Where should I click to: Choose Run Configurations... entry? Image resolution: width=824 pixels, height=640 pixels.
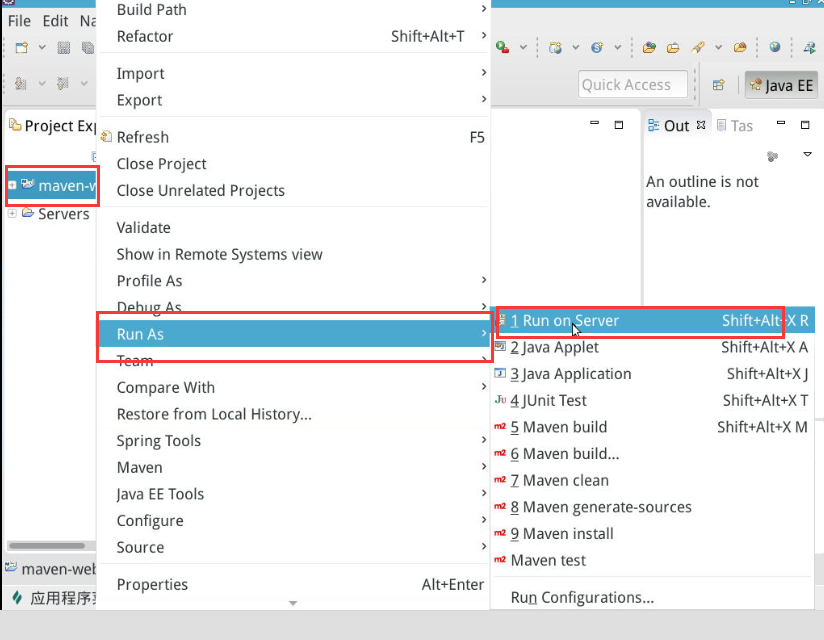tap(582, 598)
